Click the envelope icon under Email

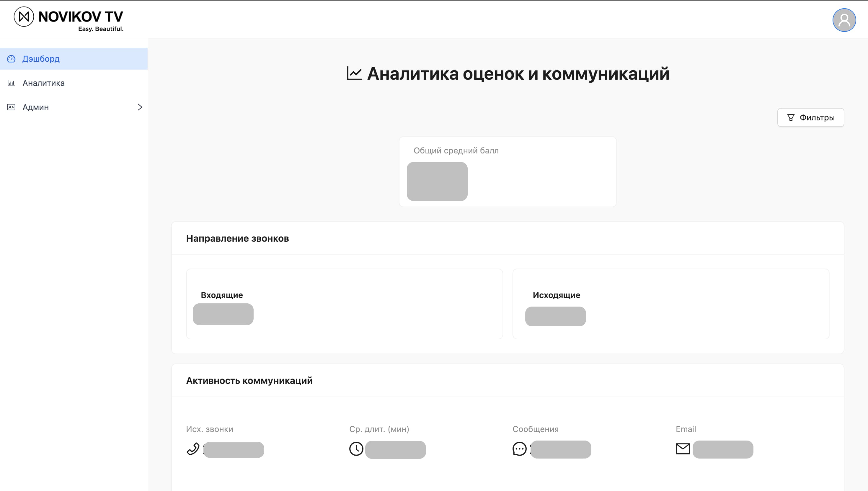pyautogui.click(x=683, y=449)
